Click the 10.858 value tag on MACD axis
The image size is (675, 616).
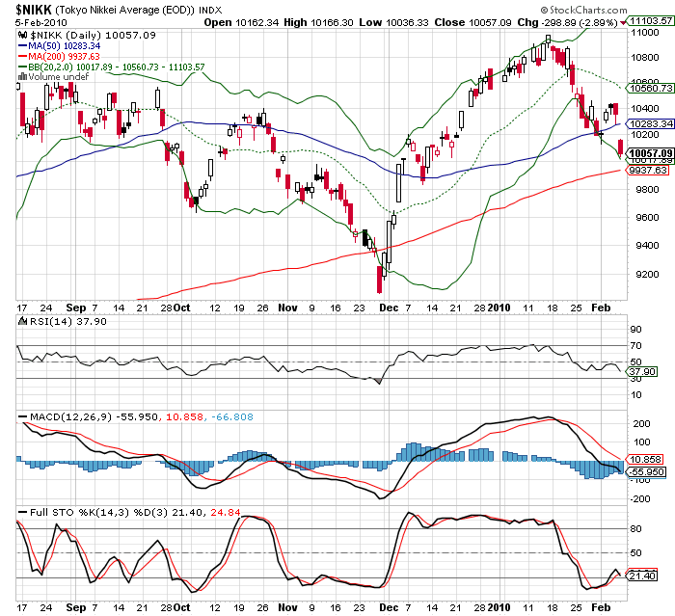point(644,459)
